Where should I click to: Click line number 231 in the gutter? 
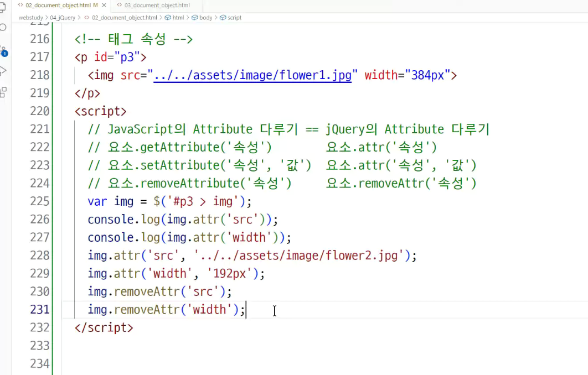coord(40,309)
